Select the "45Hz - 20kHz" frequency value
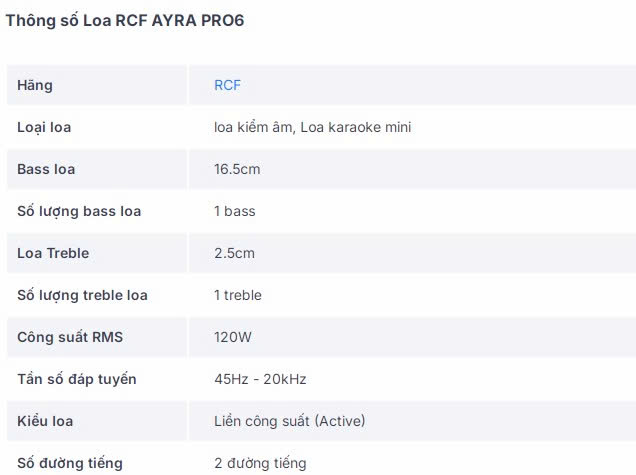The image size is (636, 475). [x=260, y=379]
